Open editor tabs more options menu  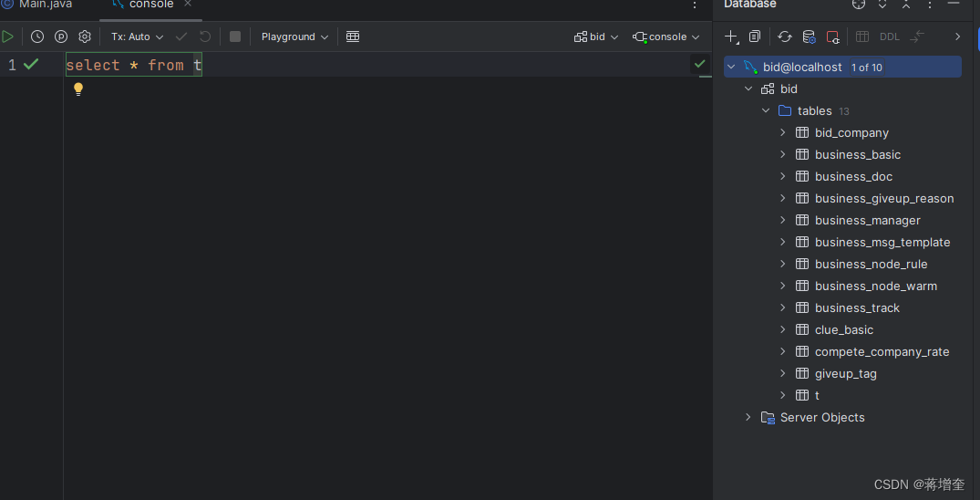tap(695, 5)
